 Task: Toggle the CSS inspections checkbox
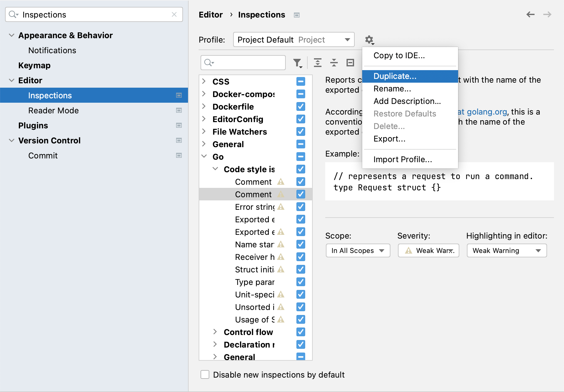click(301, 81)
